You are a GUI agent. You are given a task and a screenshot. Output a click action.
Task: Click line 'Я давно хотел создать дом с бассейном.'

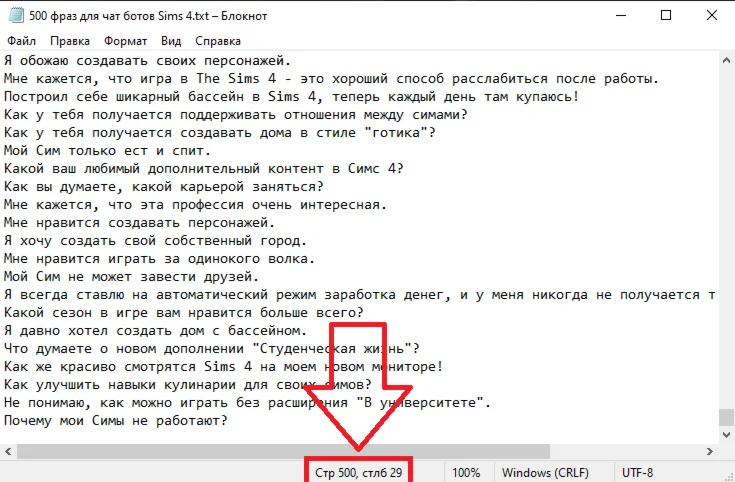pyautogui.click(x=156, y=330)
